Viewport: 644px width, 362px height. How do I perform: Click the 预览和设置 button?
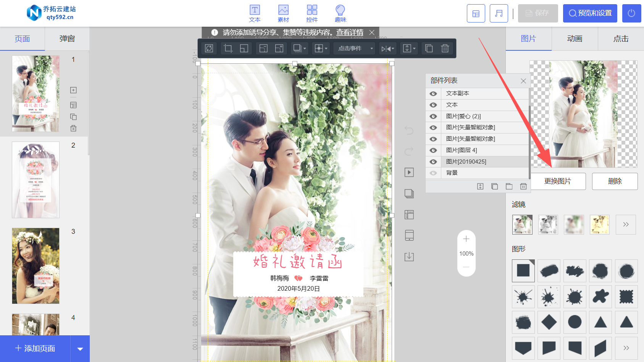[590, 13]
